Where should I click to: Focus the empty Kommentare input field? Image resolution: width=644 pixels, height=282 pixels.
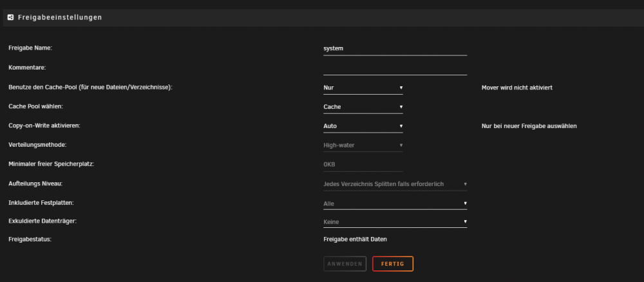click(x=395, y=68)
